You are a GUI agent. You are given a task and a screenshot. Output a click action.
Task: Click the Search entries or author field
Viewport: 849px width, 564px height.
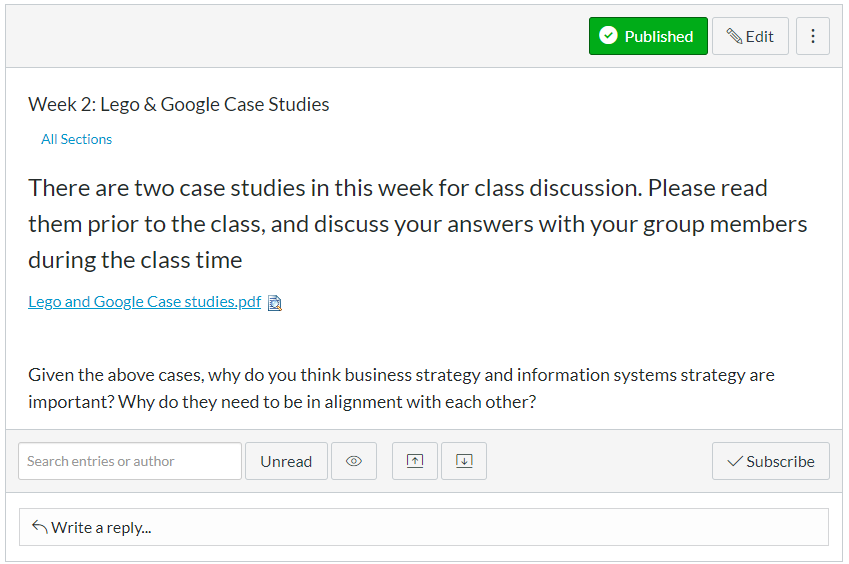coord(130,461)
